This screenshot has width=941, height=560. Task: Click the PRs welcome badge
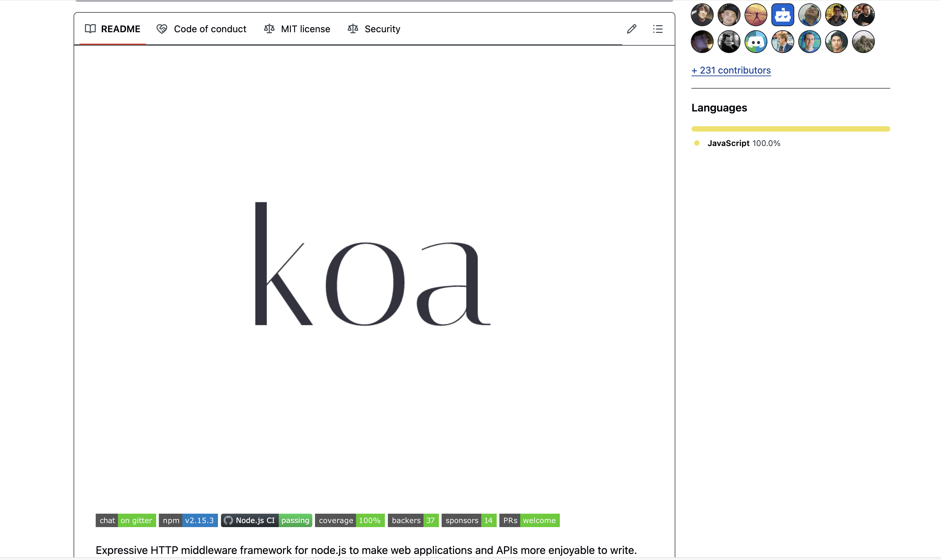[529, 520]
